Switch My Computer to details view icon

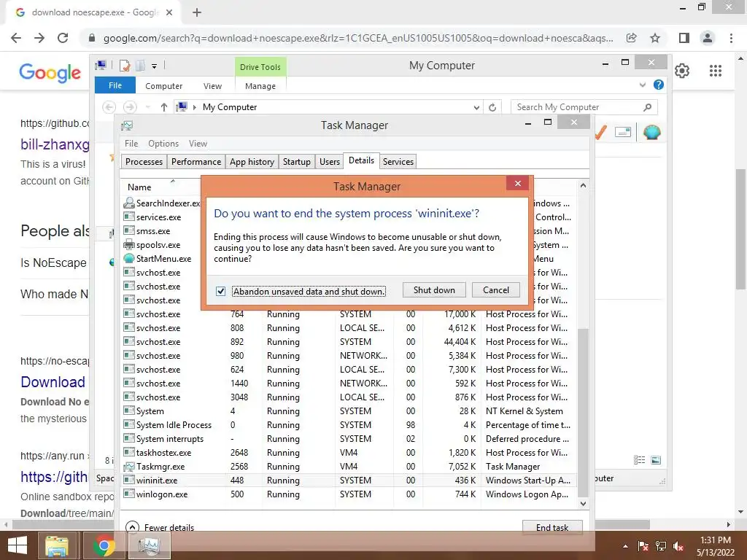click(x=639, y=460)
